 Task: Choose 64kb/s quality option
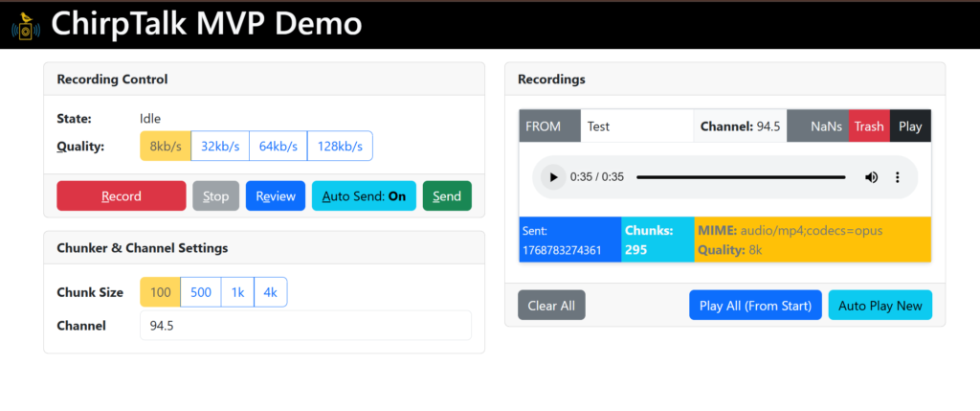(x=278, y=147)
